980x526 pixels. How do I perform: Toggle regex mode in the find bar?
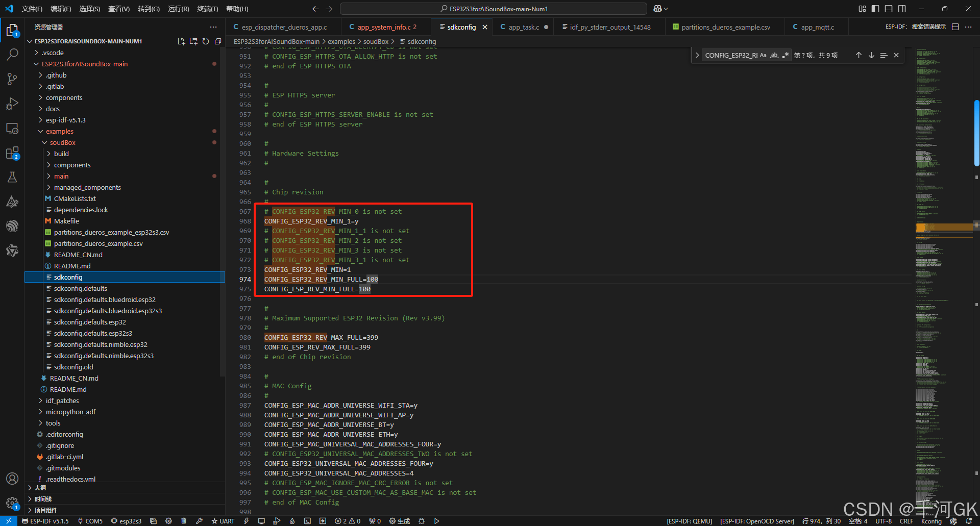(786, 55)
